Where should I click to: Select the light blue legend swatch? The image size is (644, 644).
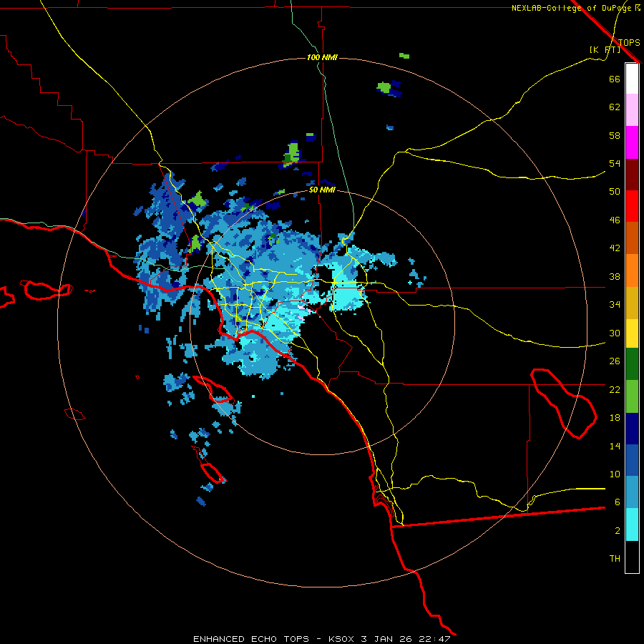pyautogui.click(x=632, y=492)
